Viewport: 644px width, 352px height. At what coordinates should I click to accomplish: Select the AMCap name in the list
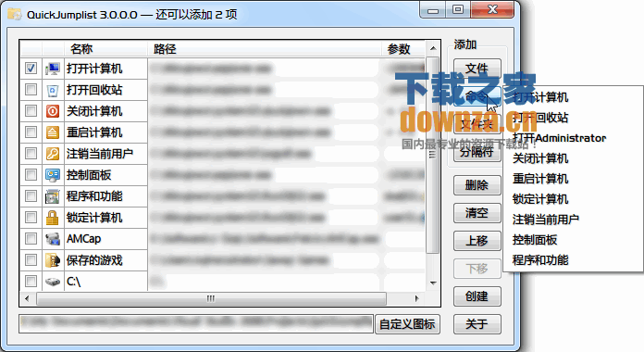click(x=84, y=239)
